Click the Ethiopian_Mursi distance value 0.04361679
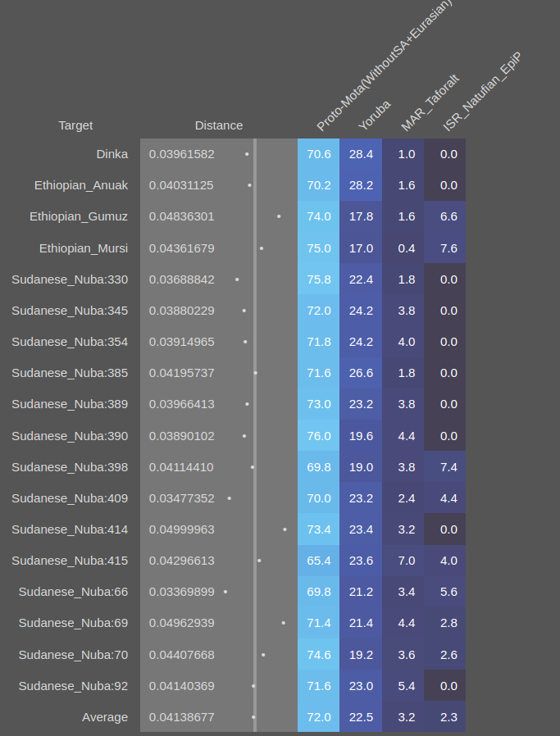The height and width of the screenshot is (736, 560). coord(182,248)
